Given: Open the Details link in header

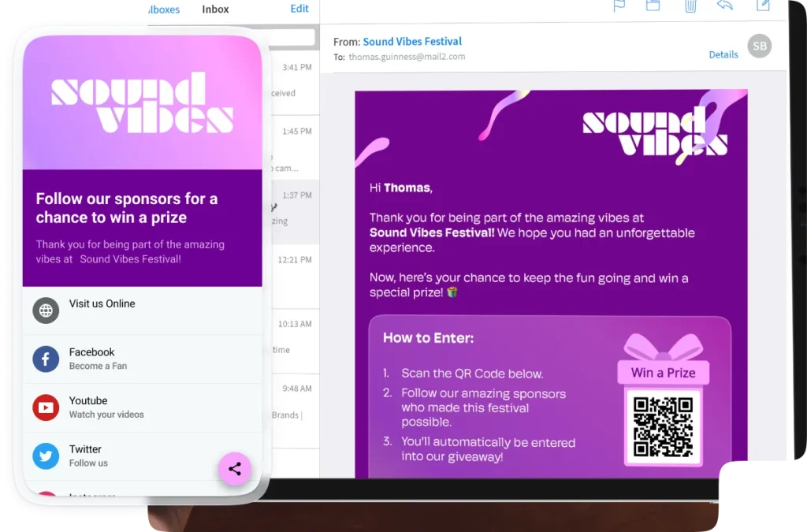Looking at the screenshot, I should tap(723, 55).
